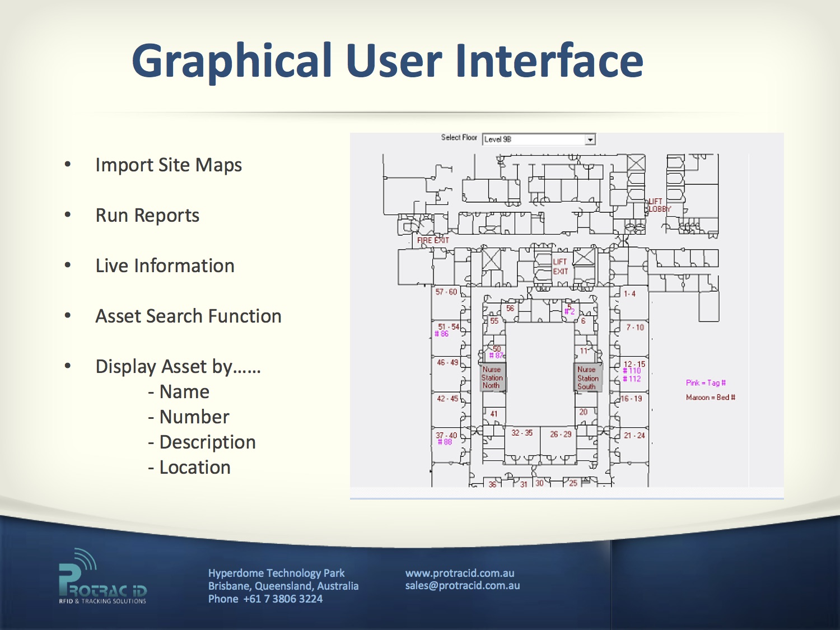Open the Select Floor dropdown arrow
The image size is (840, 630).
(590, 139)
